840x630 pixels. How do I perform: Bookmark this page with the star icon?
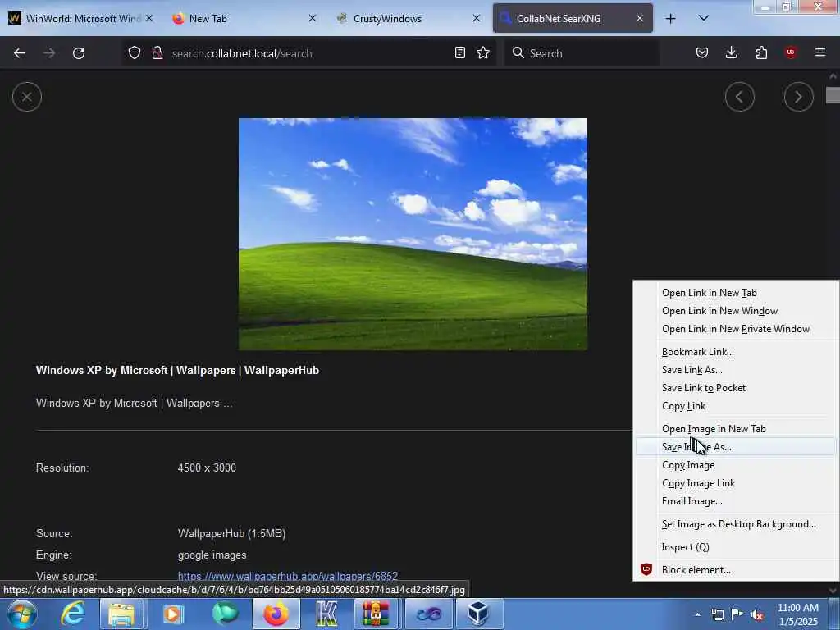(483, 52)
